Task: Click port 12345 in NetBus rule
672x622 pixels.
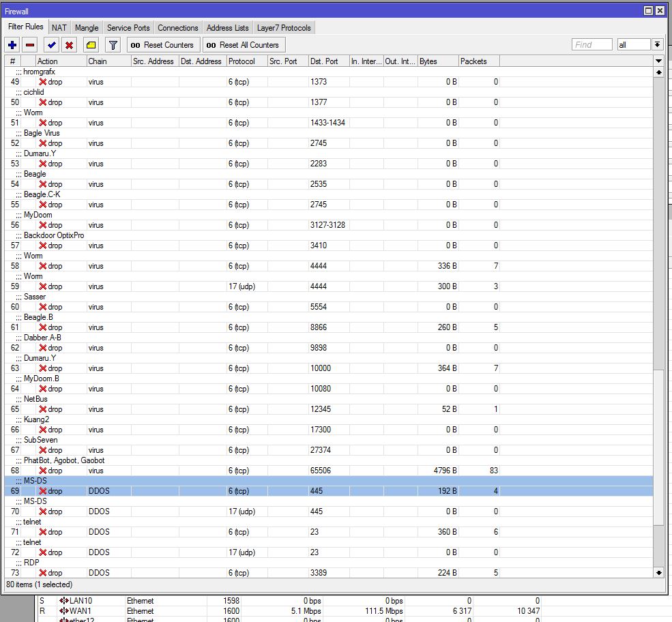Action: pyautogui.click(x=321, y=409)
